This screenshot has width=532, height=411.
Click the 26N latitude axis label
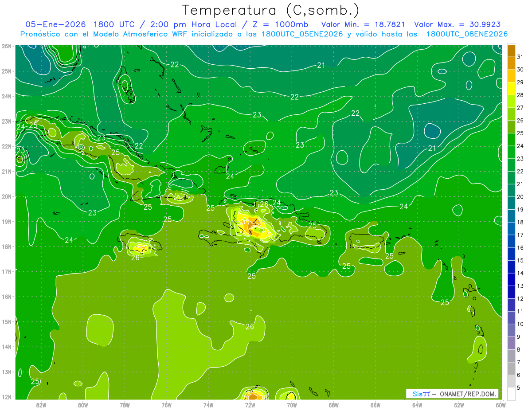(x=6, y=46)
